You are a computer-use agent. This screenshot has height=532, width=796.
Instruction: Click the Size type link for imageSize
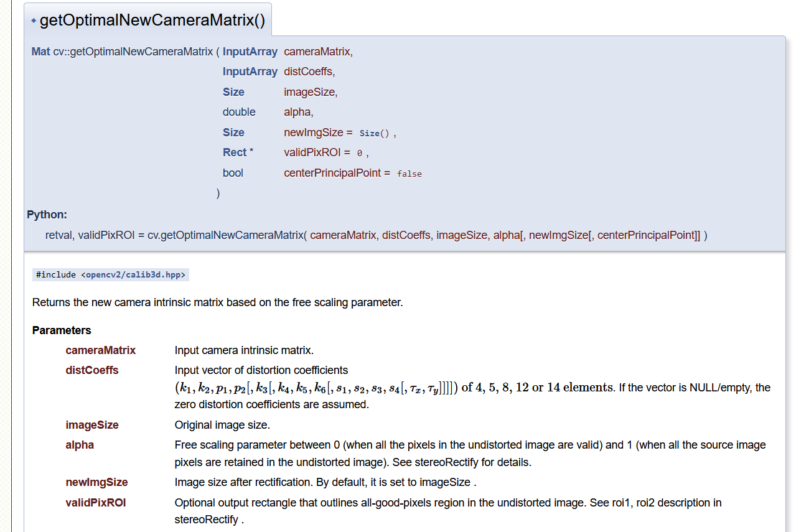point(233,91)
